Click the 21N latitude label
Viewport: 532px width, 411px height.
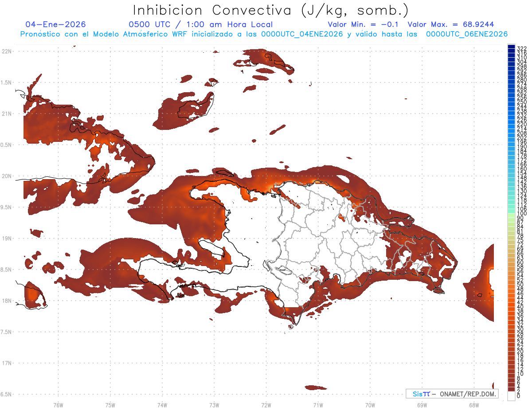click(7, 114)
